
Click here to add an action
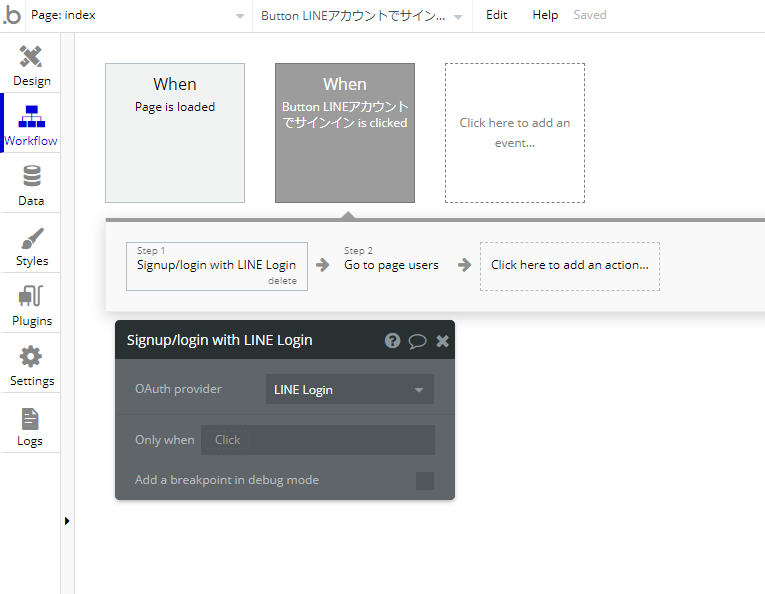[x=570, y=266]
